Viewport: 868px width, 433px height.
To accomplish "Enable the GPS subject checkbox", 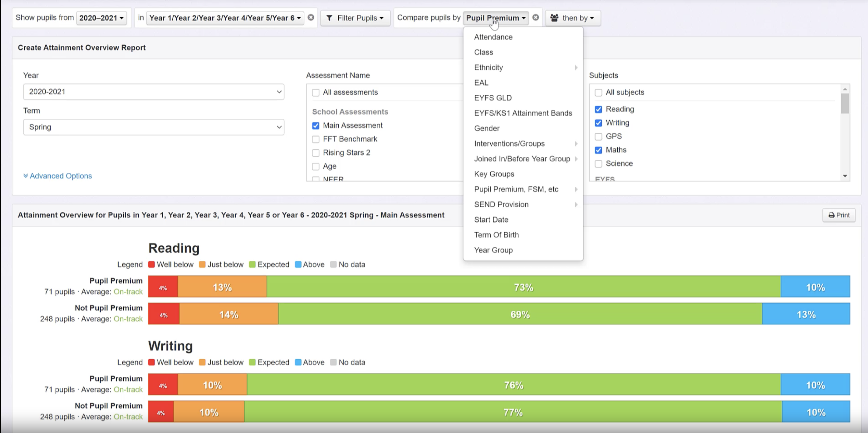I will point(598,136).
